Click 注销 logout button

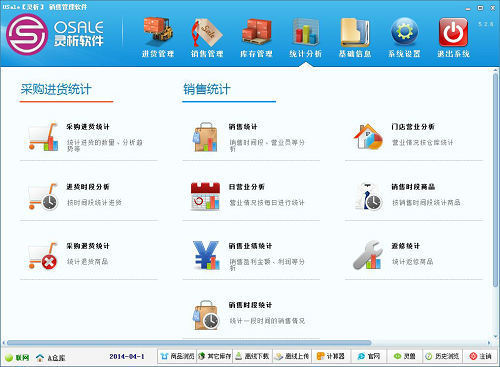point(480,356)
